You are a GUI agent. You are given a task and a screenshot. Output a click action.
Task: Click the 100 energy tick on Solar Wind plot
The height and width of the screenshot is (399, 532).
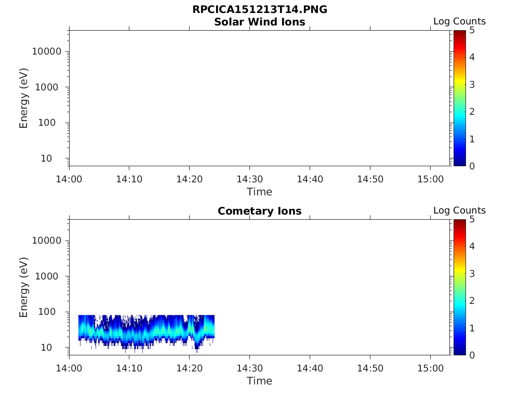pyautogui.click(x=46, y=123)
